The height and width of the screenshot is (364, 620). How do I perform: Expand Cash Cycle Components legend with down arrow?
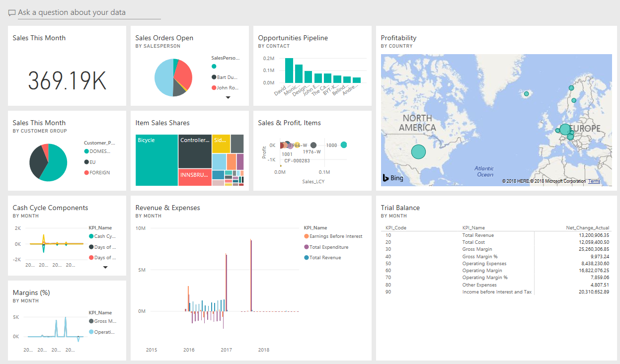[x=105, y=267]
